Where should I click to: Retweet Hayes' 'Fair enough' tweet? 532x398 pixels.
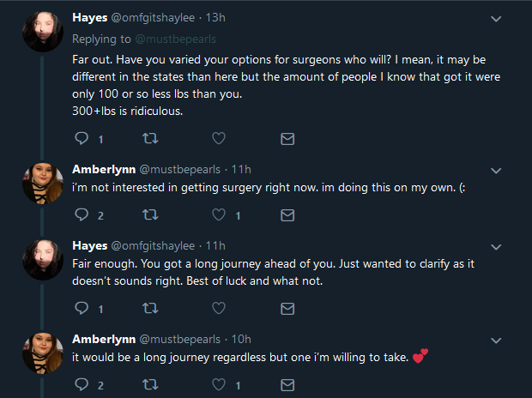point(150,308)
